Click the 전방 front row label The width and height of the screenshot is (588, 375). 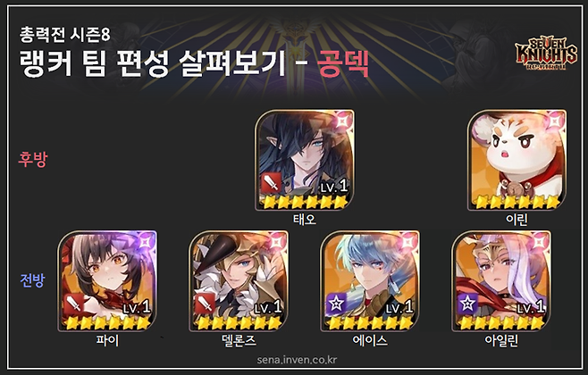[33, 280]
